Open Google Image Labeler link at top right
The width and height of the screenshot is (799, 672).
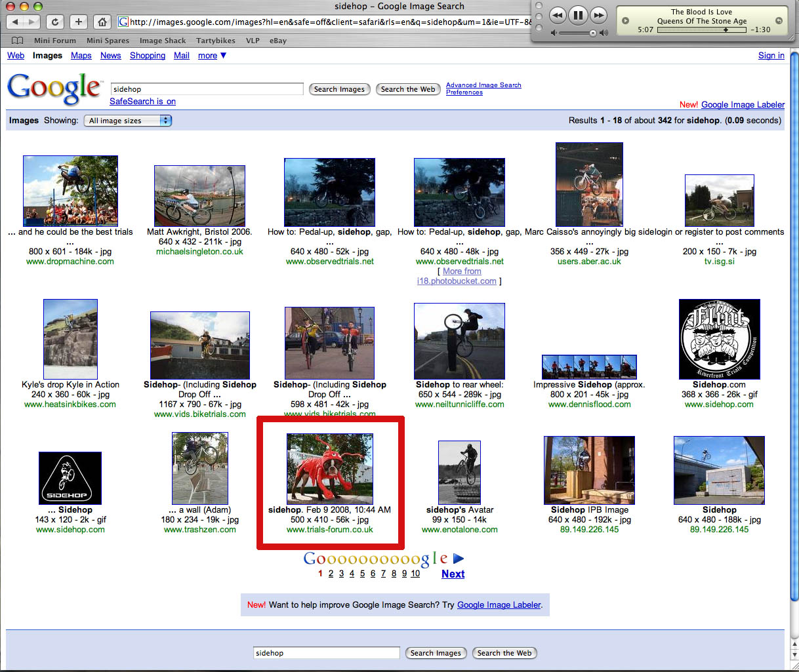(743, 105)
